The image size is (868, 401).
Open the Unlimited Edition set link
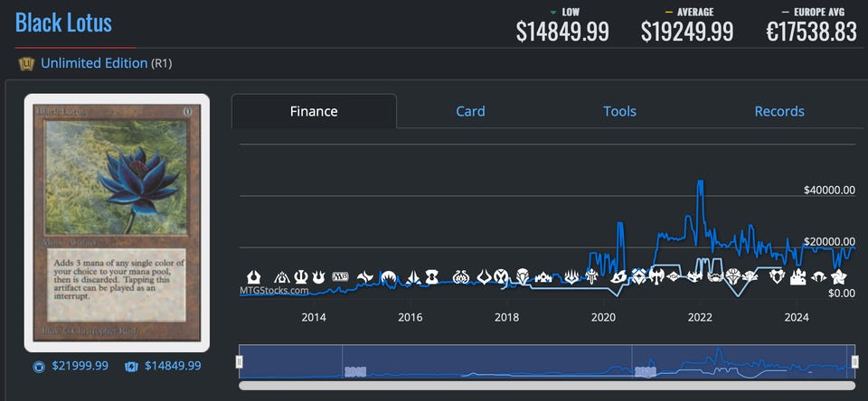[94, 63]
